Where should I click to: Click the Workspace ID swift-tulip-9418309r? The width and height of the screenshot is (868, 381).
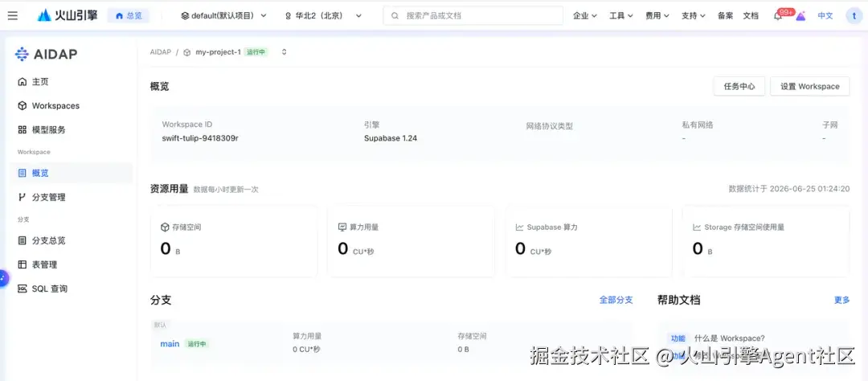[x=200, y=138]
